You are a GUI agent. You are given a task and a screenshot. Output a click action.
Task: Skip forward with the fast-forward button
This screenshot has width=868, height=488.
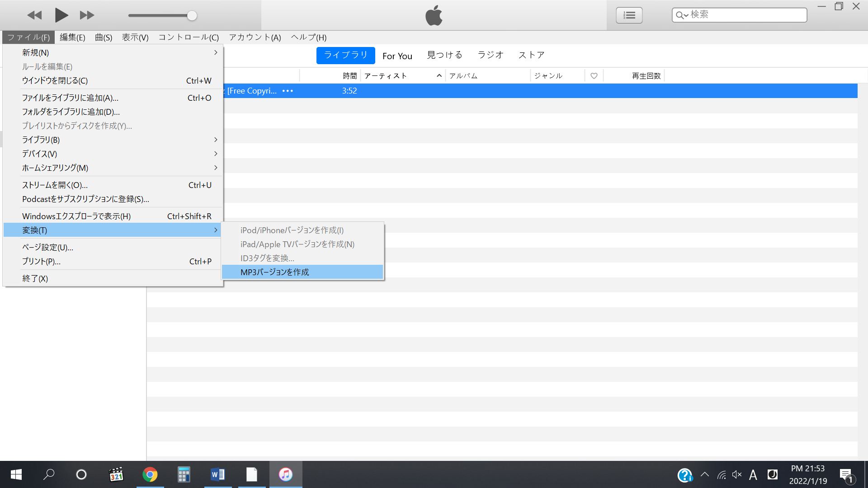[x=87, y=15]
